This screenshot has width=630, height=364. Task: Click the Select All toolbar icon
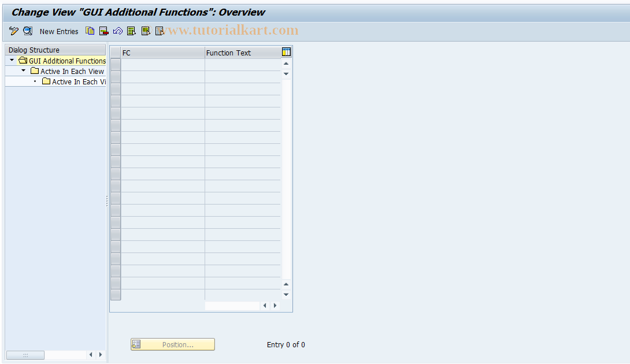(131, 31)
